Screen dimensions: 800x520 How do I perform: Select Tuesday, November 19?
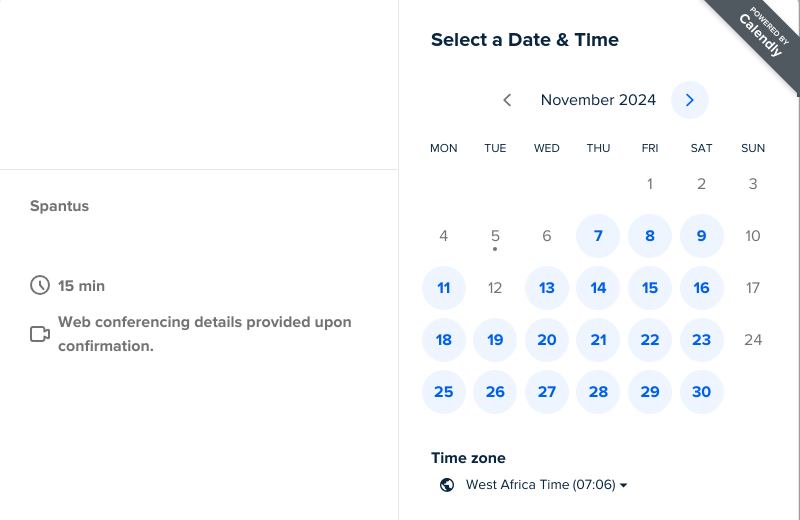(x=495, y=340)
